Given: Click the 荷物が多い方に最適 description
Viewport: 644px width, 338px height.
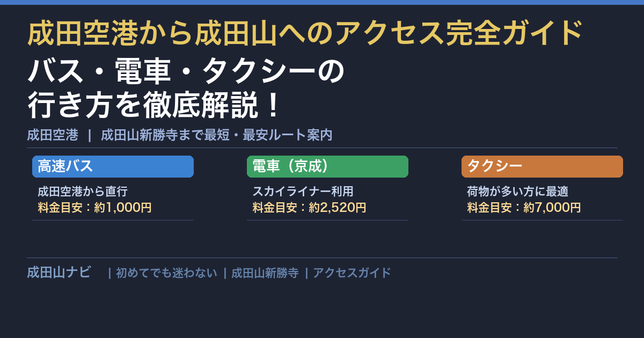Looking at the screenshot, I should click(x=517, y=192).
